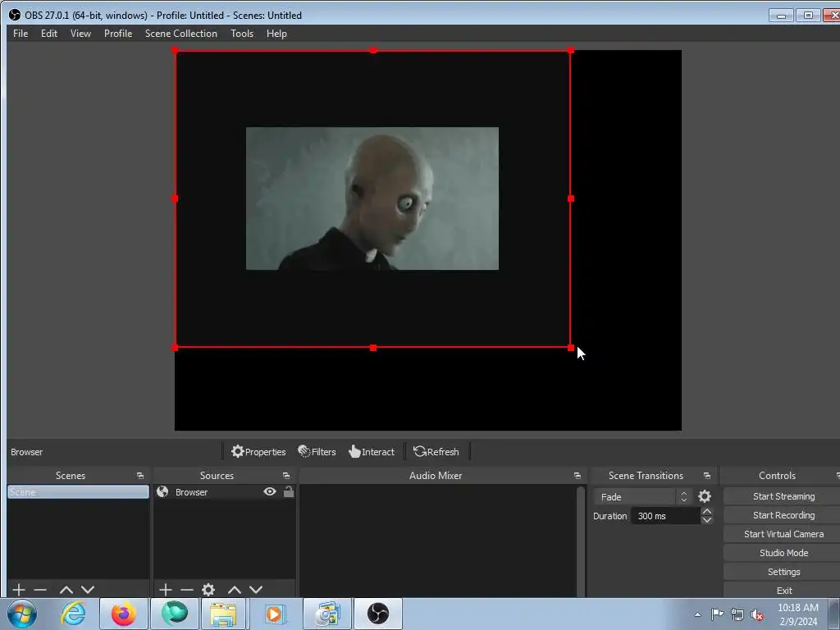
Task: Open the View menu
Action: point(80,33)
